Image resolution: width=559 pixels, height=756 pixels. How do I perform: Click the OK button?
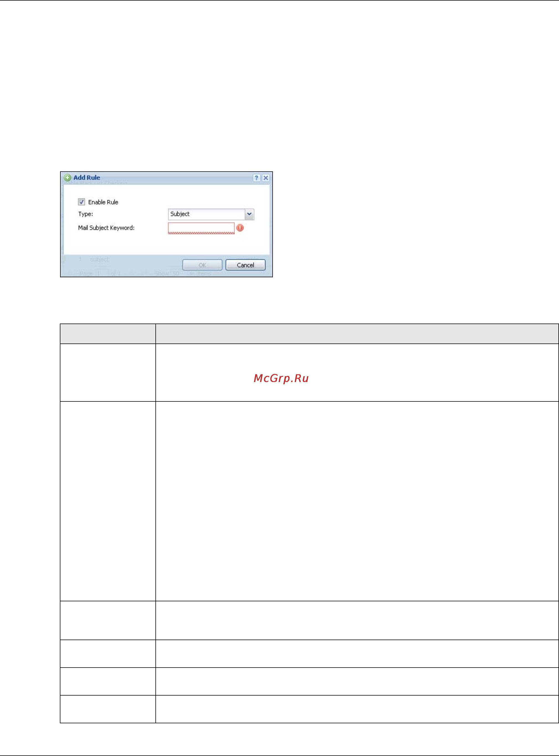coord(202,265)
